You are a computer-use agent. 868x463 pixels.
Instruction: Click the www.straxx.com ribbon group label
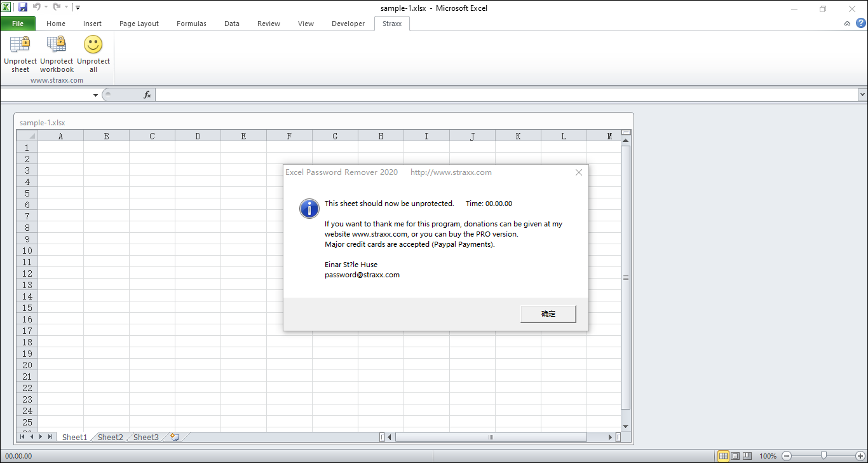[57, 80]
